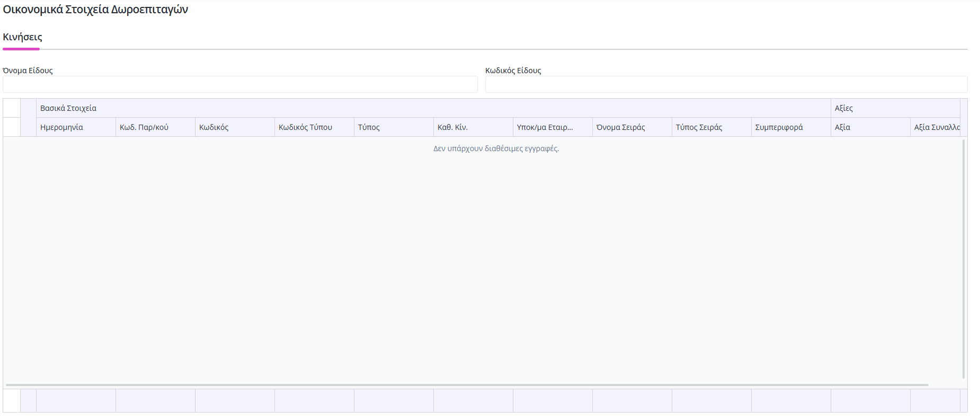The height and width of the screenshot is (420, 980).
Task: Click the Όνομα Είδους input field
Action: point(240,84)
